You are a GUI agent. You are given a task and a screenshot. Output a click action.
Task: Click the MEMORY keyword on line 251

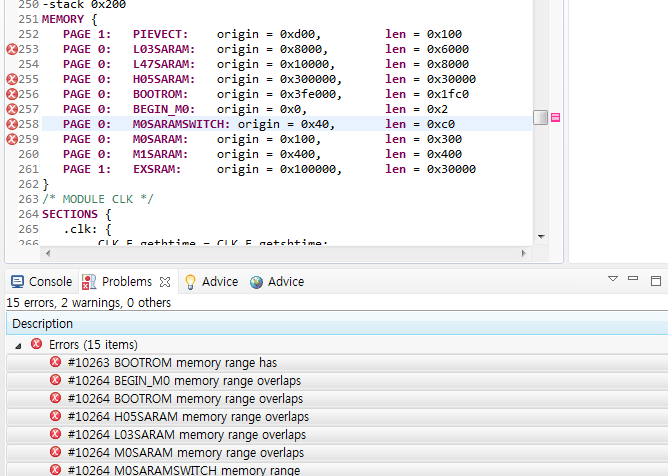[x=63, y=20]
